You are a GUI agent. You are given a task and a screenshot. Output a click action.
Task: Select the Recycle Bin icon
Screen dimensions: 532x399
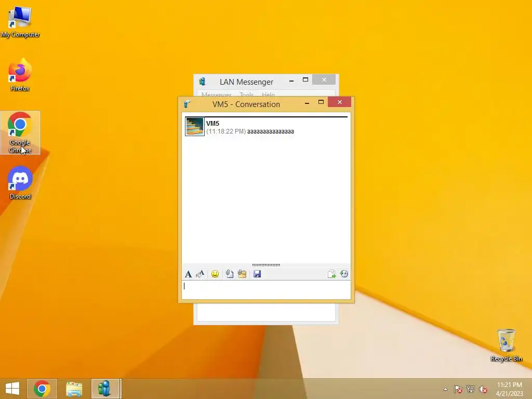506,345
